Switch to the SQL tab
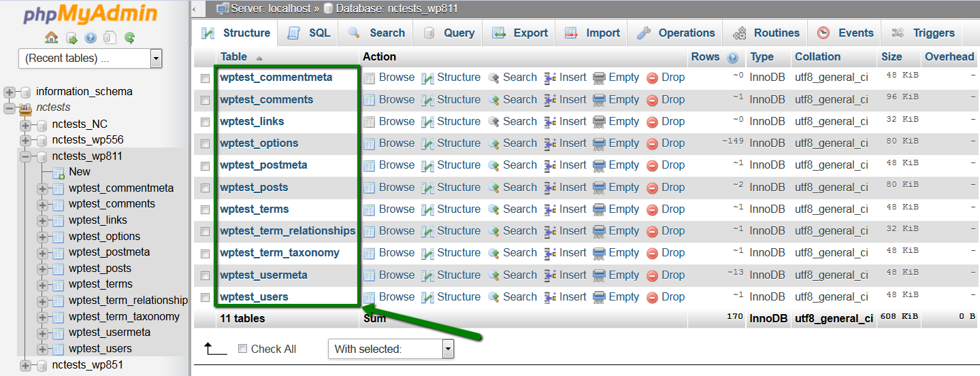The width and height of the screenshot is (980, 376). [309, 33]
